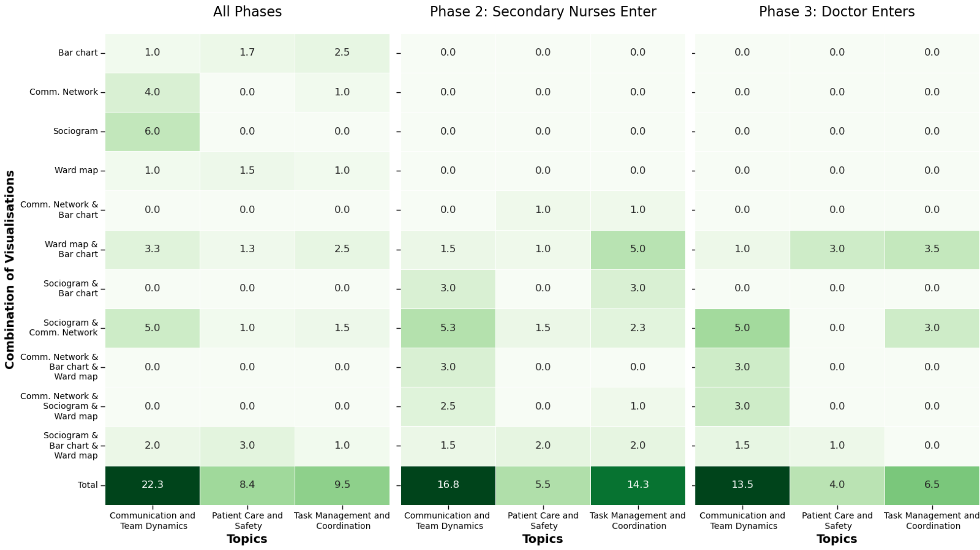Viewport: 980px width, 550px height.
Task: Click the 13.5 total cell in Phase 3
Action: (742, 485)
